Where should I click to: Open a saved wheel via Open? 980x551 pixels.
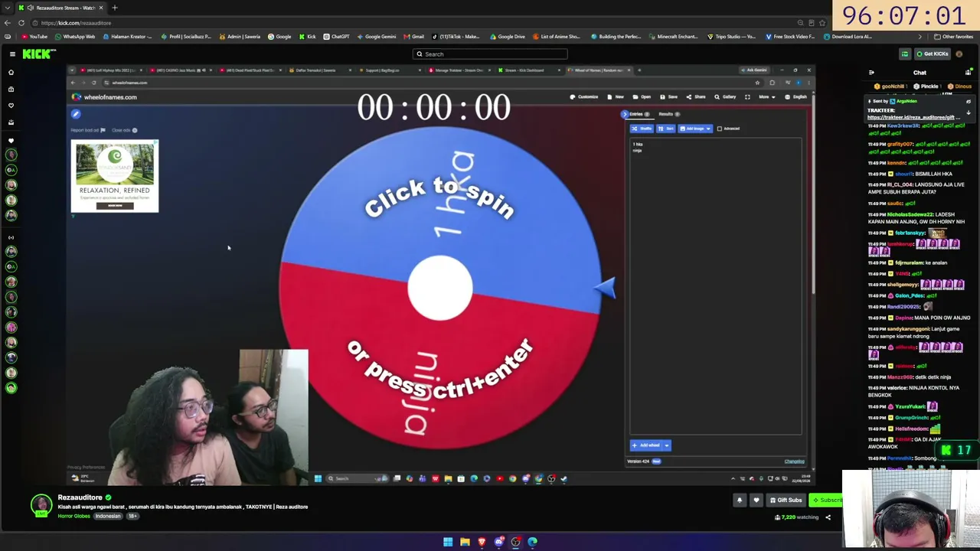pos(642,97)
